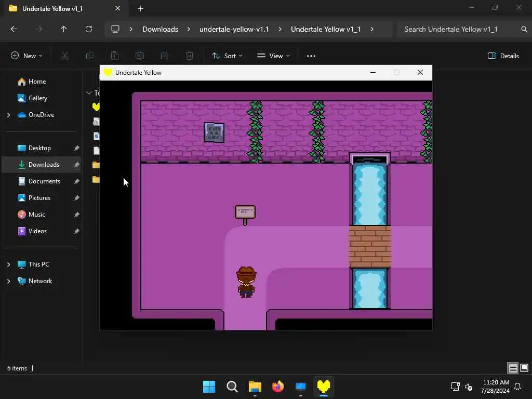This screenshot has height=399, width=532.
Task: Click the muted volume tray icon
Action: [469, 387]
